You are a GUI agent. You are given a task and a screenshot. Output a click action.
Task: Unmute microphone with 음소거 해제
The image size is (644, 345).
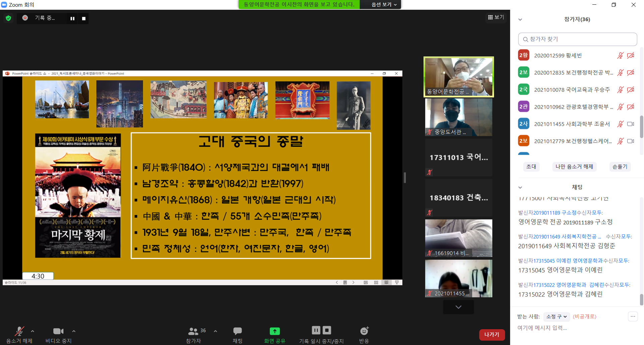click(x=19, y=335)
